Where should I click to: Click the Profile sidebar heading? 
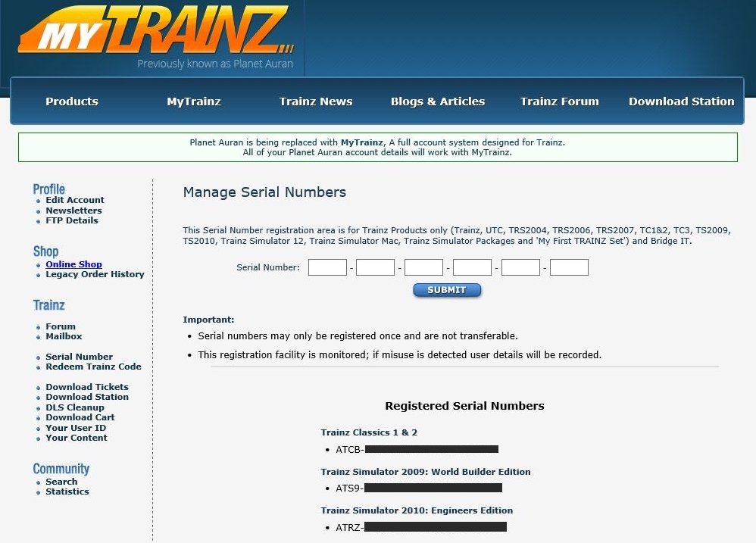[x=48, y=189]
